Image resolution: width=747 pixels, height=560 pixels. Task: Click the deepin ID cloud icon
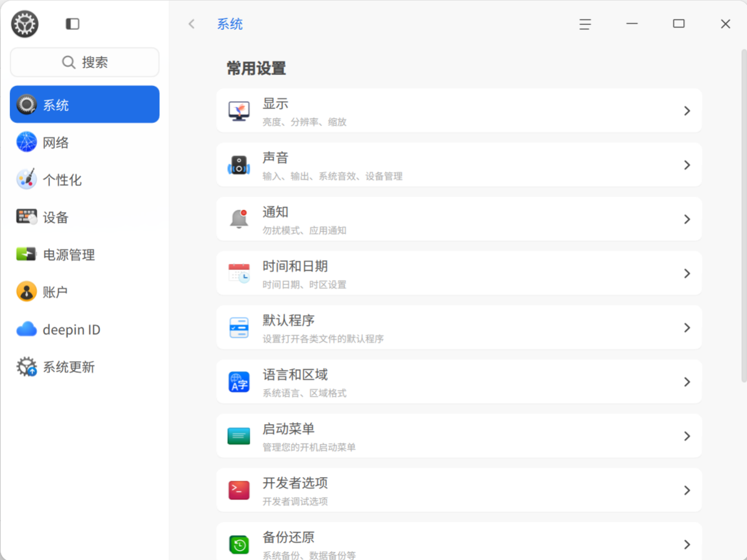pyautogui.click(x=27, y=329)
